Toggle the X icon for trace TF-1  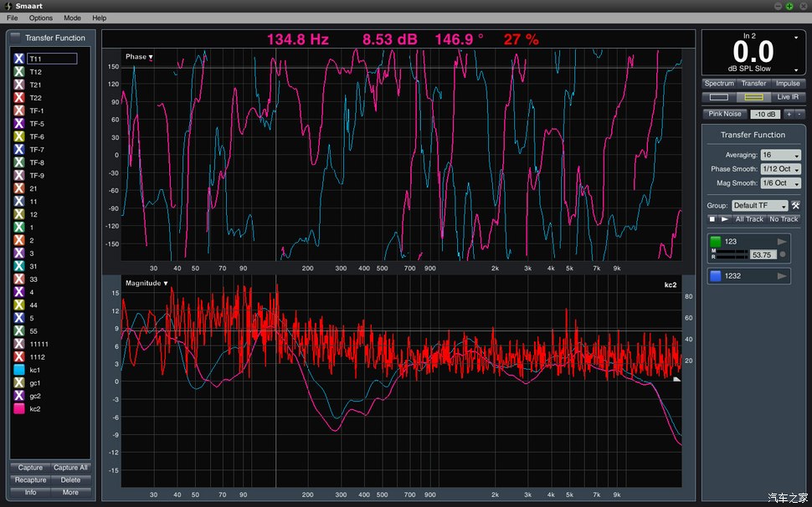(19, 110)
